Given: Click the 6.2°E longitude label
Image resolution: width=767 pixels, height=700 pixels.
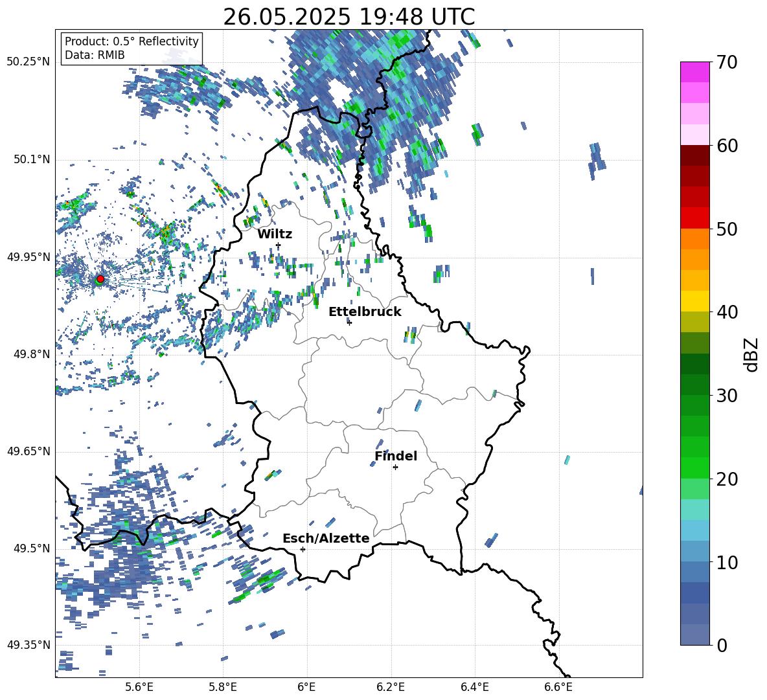Looking at the screenshot, I should tap(391, 687).
